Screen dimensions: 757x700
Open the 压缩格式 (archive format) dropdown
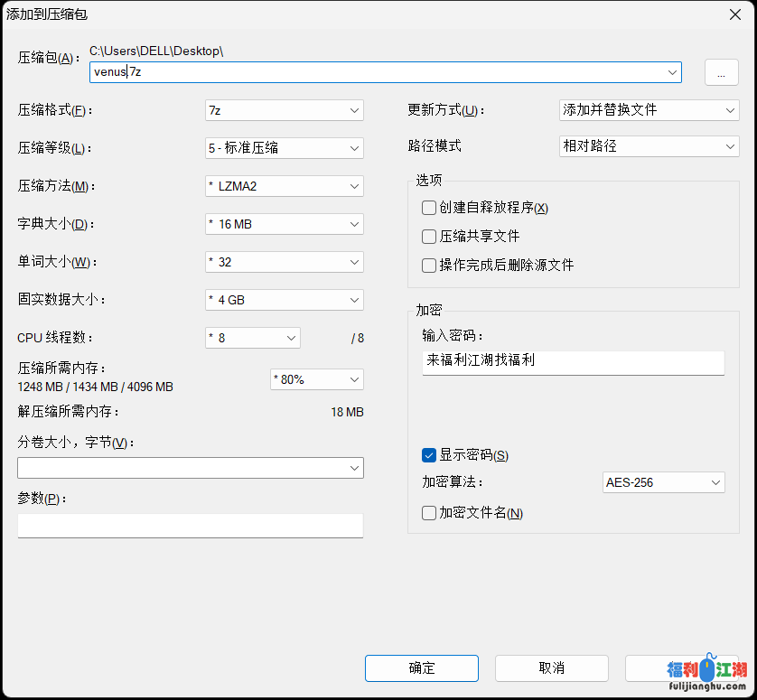coord(285,108)
